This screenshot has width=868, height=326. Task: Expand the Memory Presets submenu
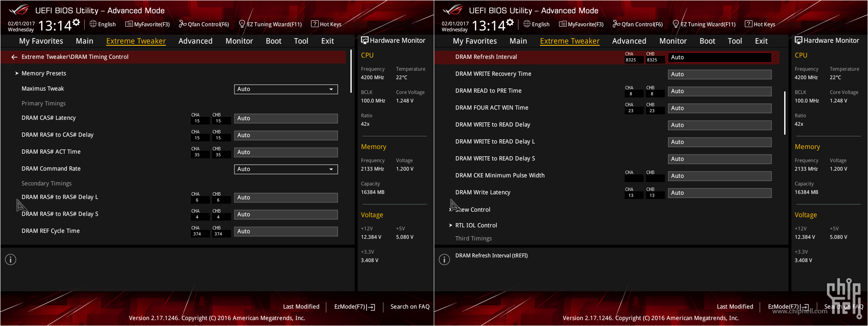coord(44,73)
